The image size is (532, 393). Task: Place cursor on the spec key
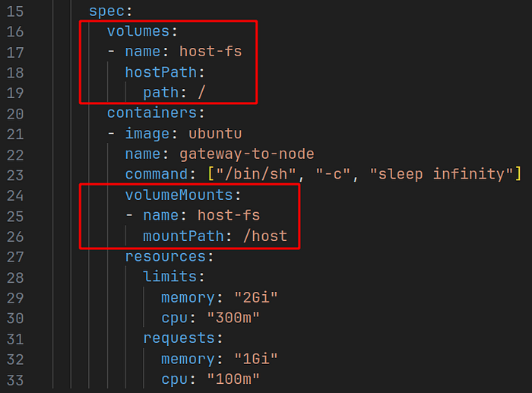coord(107,11)
